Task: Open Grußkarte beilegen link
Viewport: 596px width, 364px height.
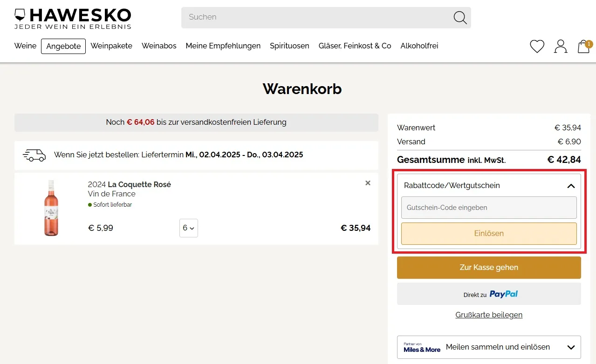Action: [488, 315]
